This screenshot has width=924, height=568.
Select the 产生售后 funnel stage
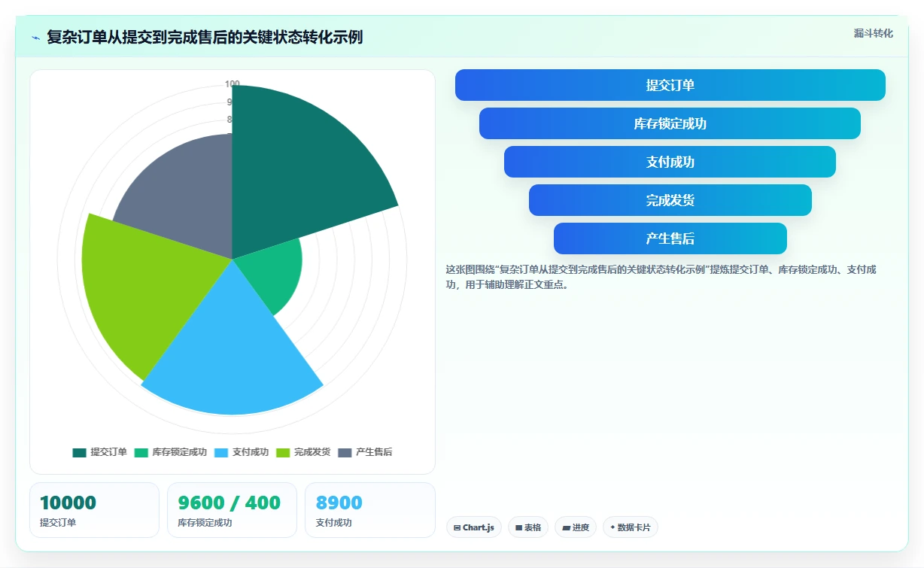pyautogui.click(x=670, y=238)
